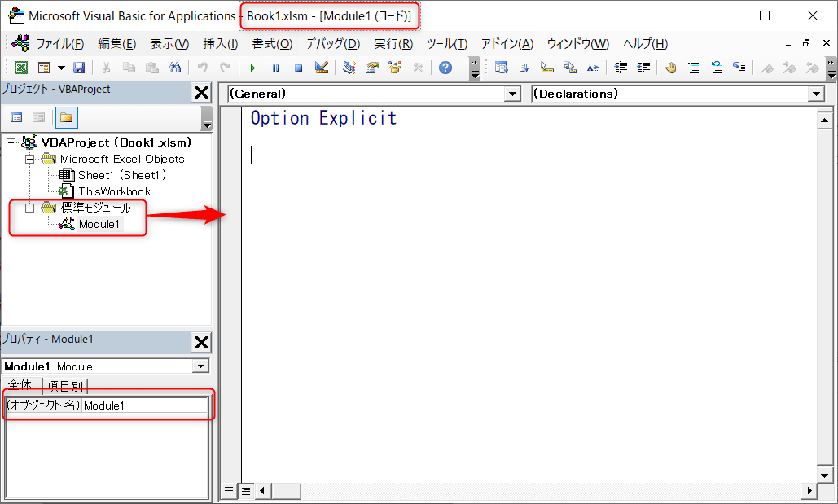This screenshot has height=504, width=838.
Task: Open the ヘルプ(H) menu
Action: 646,44
